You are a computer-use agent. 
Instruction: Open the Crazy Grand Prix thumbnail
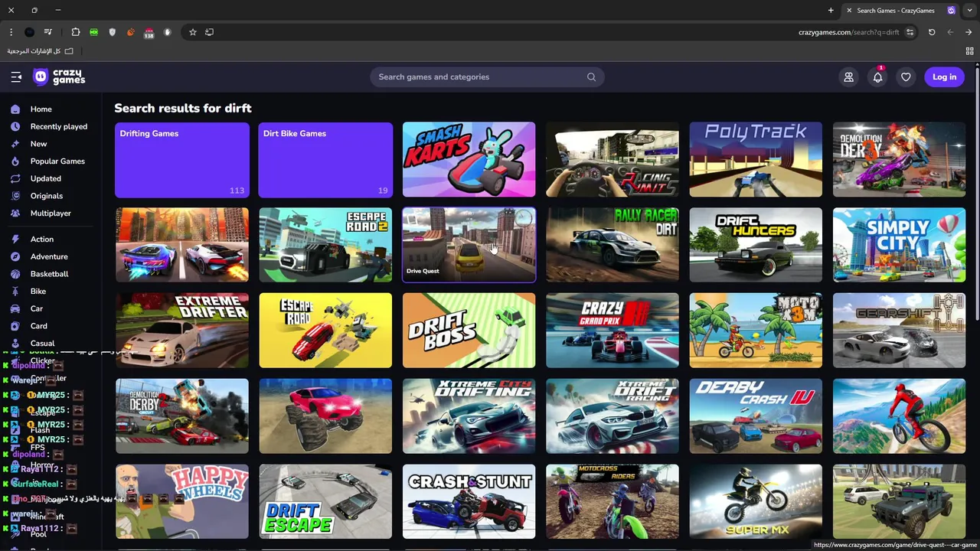(612, 331)
